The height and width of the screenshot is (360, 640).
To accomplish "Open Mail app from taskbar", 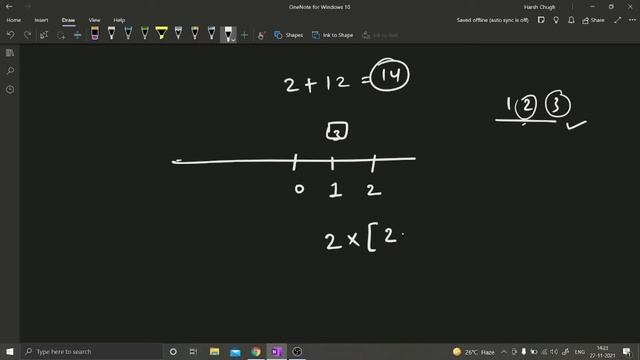I will (235, 351).
